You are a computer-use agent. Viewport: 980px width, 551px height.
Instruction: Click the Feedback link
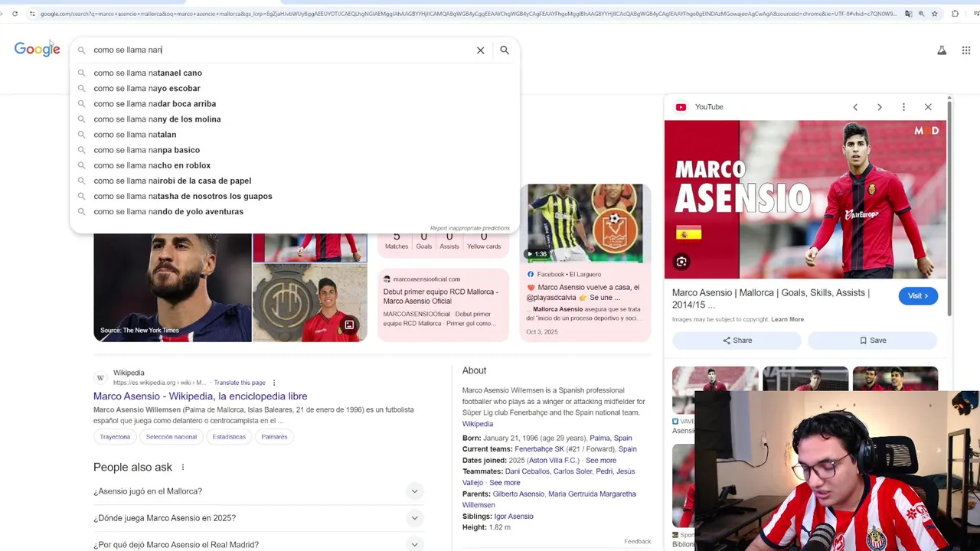637,542
